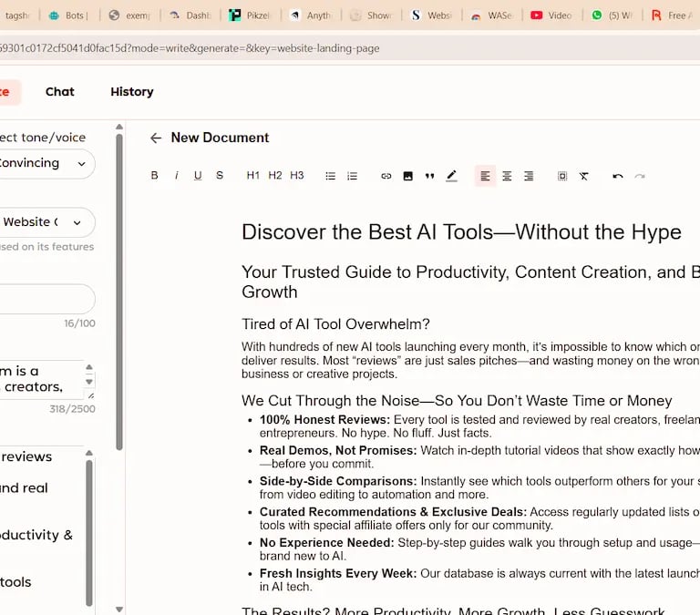
Task: Clear text formatting
Action: 584,176
